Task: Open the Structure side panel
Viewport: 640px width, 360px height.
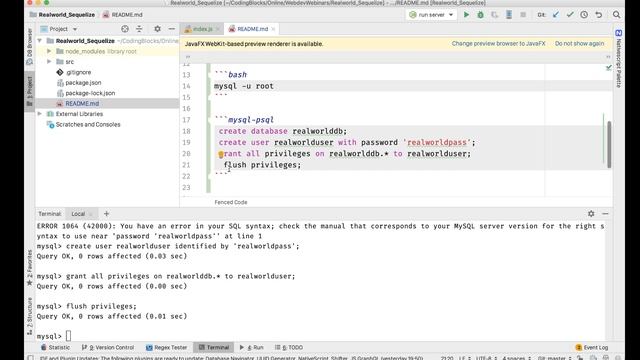Action: 29,316
